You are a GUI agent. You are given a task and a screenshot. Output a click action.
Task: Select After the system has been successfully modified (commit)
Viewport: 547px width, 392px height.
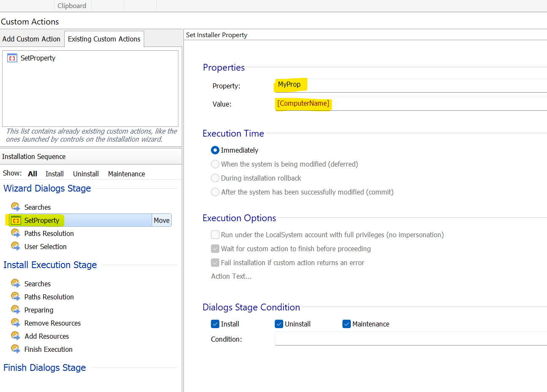click(x=215, y=192)
